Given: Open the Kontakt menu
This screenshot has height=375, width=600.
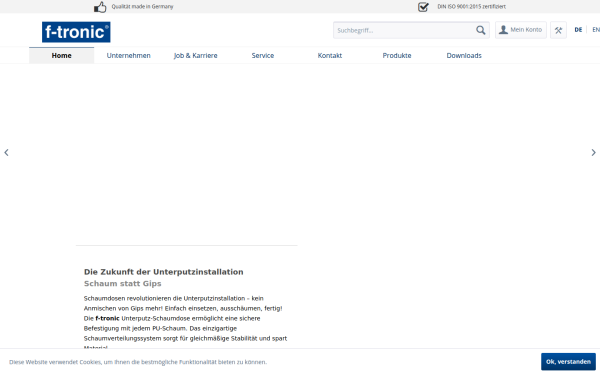Looking at the screenshot, I should [330, 55].
